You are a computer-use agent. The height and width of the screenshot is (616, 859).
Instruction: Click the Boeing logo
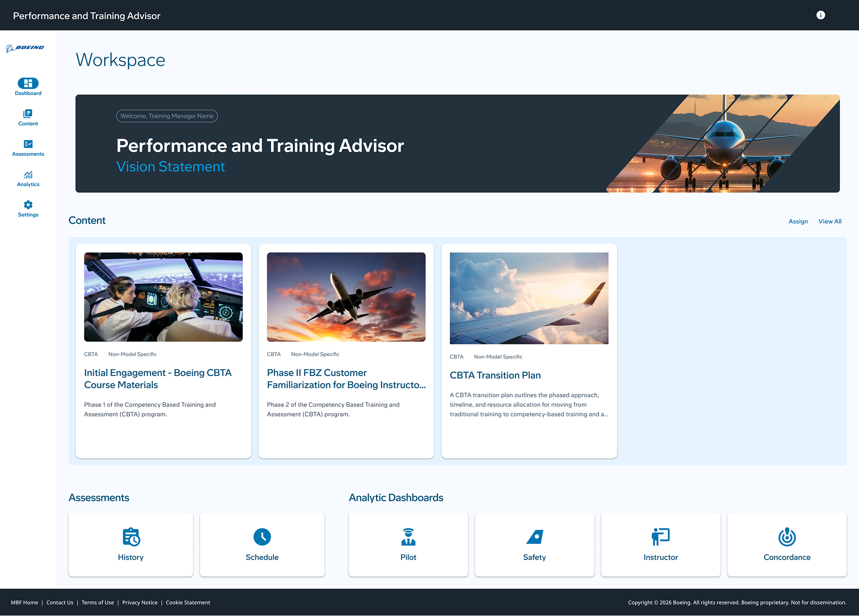pyautogui.click(x=25, y=48)
